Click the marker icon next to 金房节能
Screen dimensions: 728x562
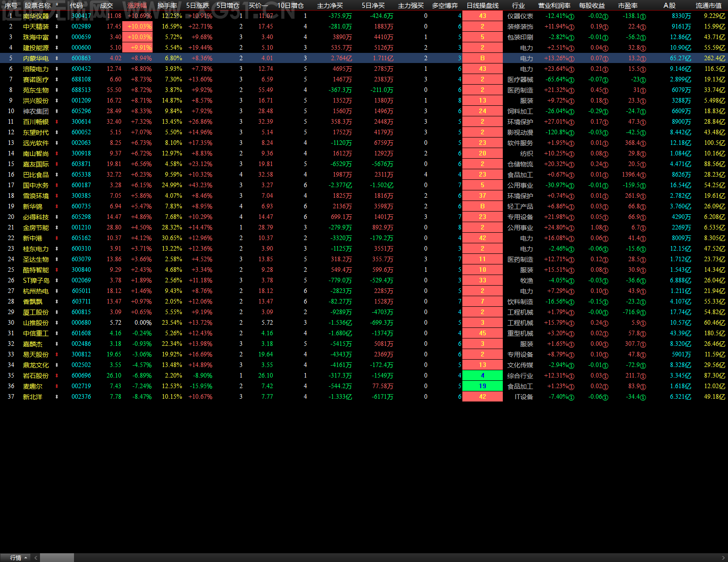(x=57, y=228)
